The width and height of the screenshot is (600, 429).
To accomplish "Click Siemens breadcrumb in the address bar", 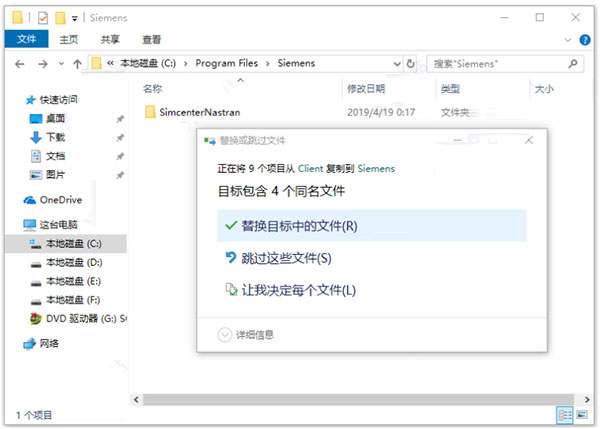I will [x=296, y=63].
